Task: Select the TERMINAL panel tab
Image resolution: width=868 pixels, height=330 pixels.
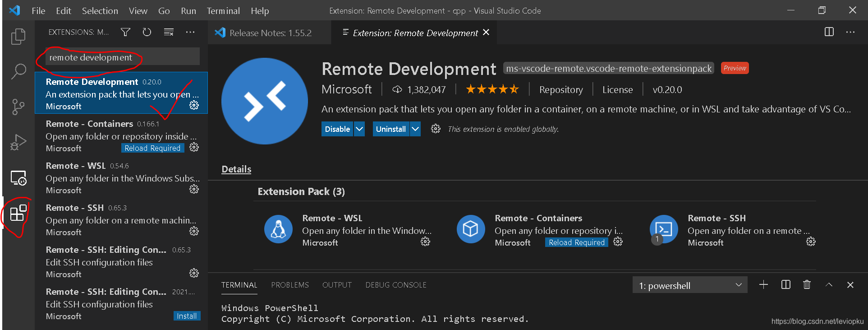Action: (239, 285)
